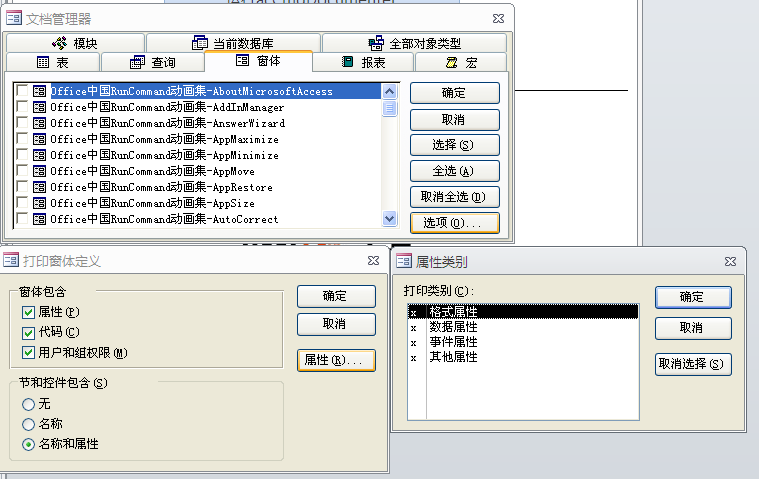Viewport: 759px width, 479px height.
Task: Uncheck 代码(C) checkbox
Action: point(29,332)
